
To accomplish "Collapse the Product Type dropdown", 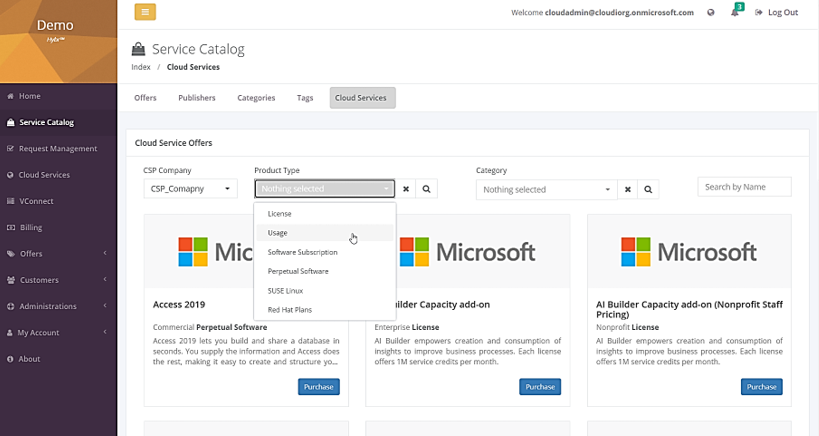I will point(325,188).
